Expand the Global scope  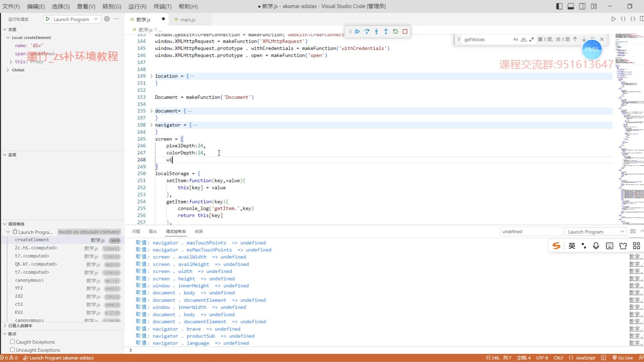pos(8,70)
